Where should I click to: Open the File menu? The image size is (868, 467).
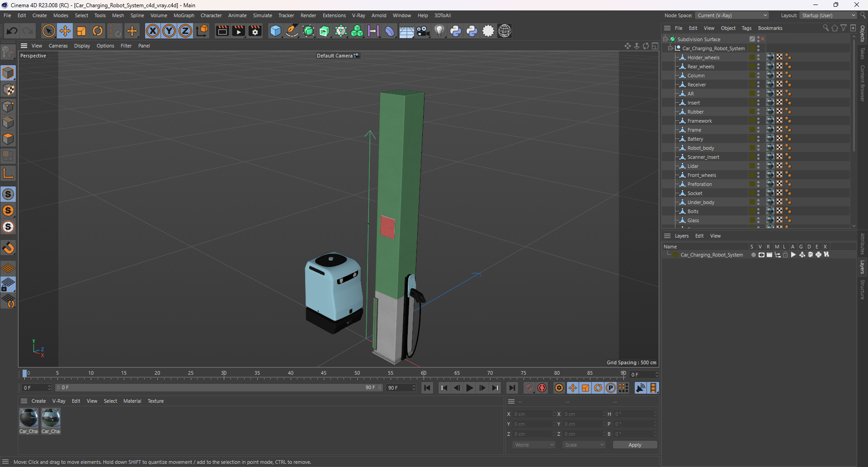(x=7, y=15)
